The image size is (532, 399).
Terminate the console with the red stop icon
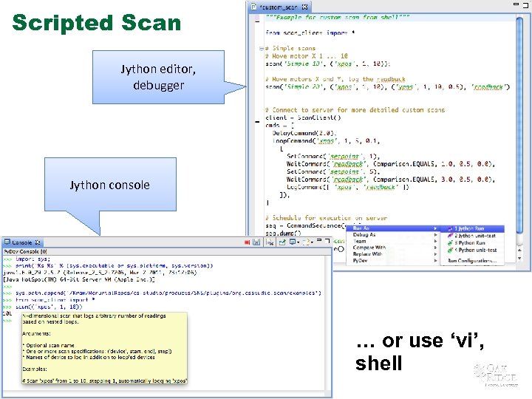247,242
